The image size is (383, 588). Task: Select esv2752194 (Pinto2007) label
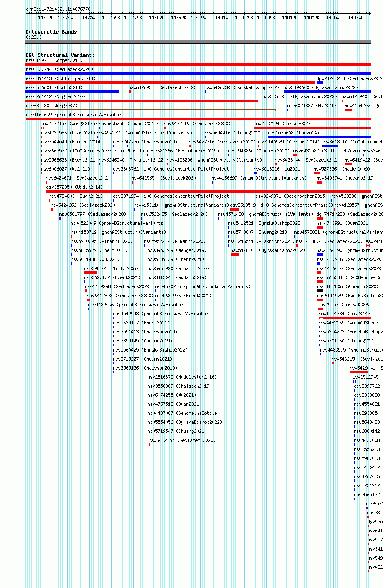click(x=282, y=124)
